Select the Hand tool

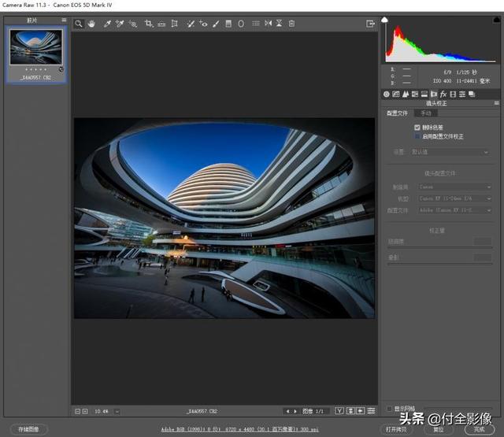91,24
